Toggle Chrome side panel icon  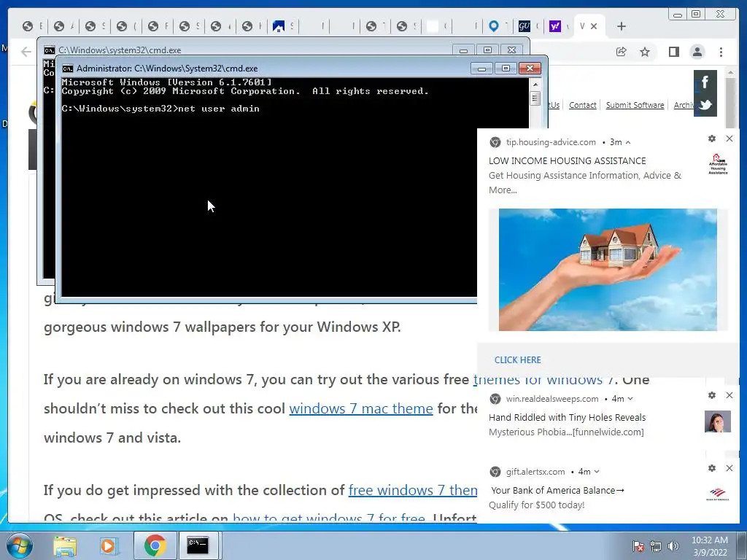coord(673,52)
